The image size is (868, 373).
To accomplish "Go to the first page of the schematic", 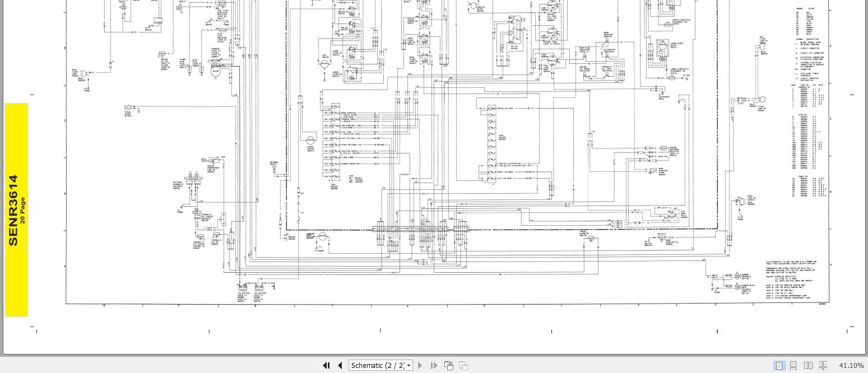I will pos(326,365).
